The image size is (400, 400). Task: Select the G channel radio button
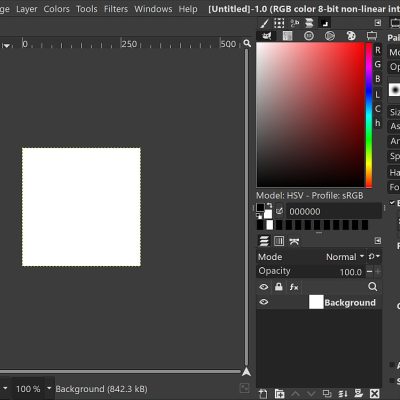[378, 64]
